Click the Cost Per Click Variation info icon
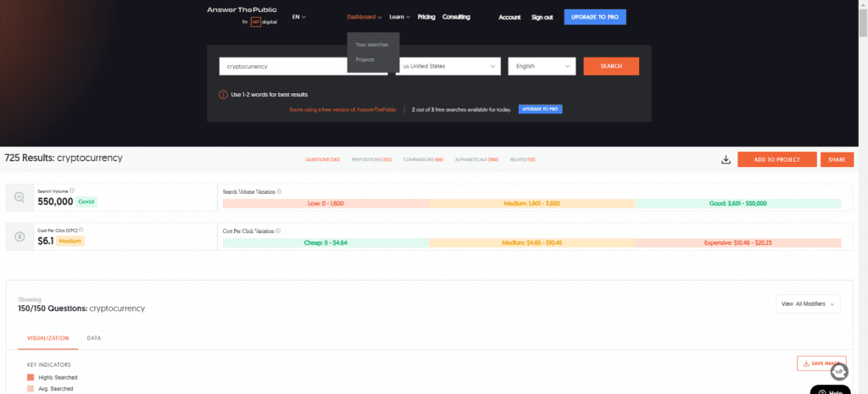The image size is (868, 394). 279,230
